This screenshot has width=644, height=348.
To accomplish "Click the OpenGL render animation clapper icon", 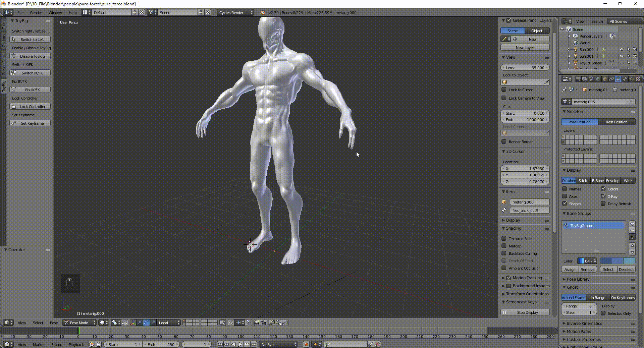I will 263,323.
